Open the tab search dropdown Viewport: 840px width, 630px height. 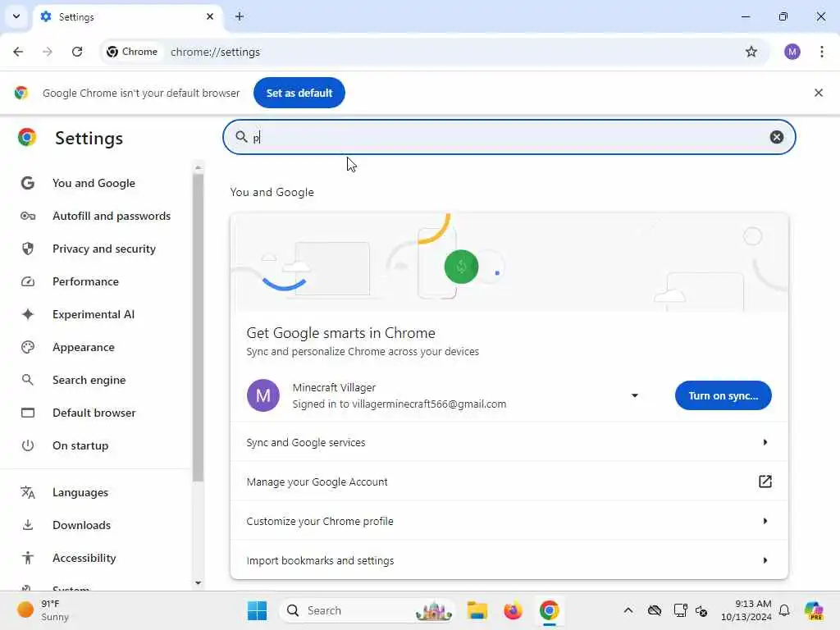pyautogui.click(x=16, y=16)
